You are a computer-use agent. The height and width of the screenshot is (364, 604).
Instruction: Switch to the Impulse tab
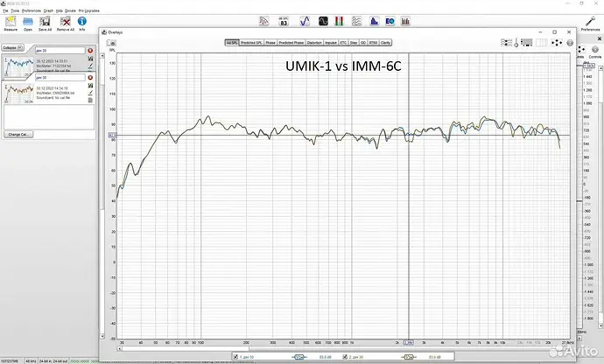click(331, 43)
